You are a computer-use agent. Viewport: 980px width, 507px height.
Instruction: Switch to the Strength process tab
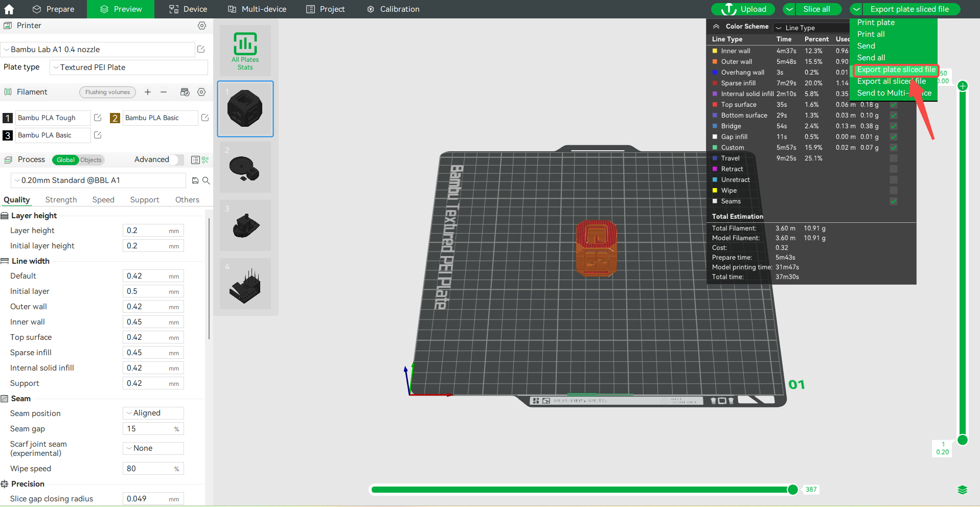[x=61, y=200]
